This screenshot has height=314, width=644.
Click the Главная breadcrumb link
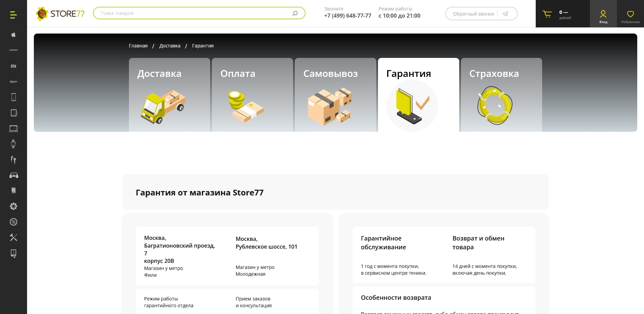click(138, 46)
